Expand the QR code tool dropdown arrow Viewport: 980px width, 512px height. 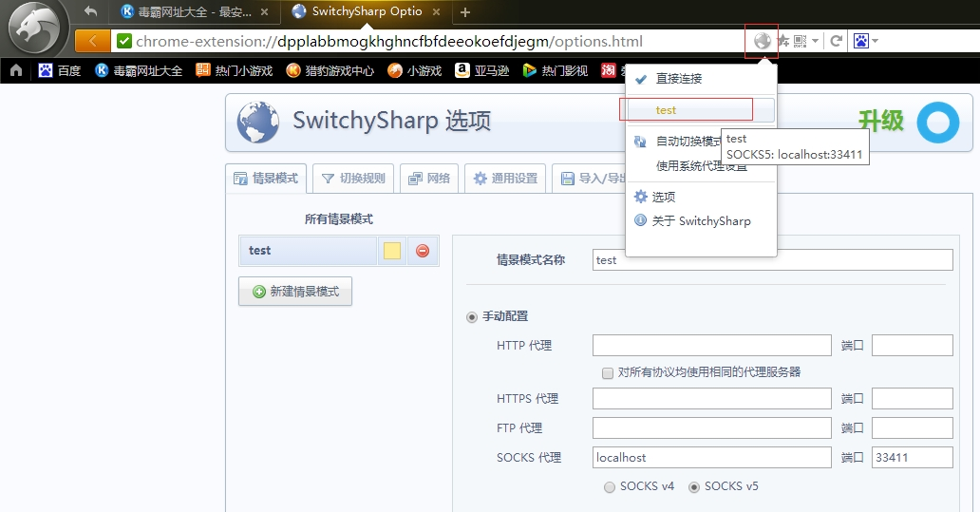(815, 41)
